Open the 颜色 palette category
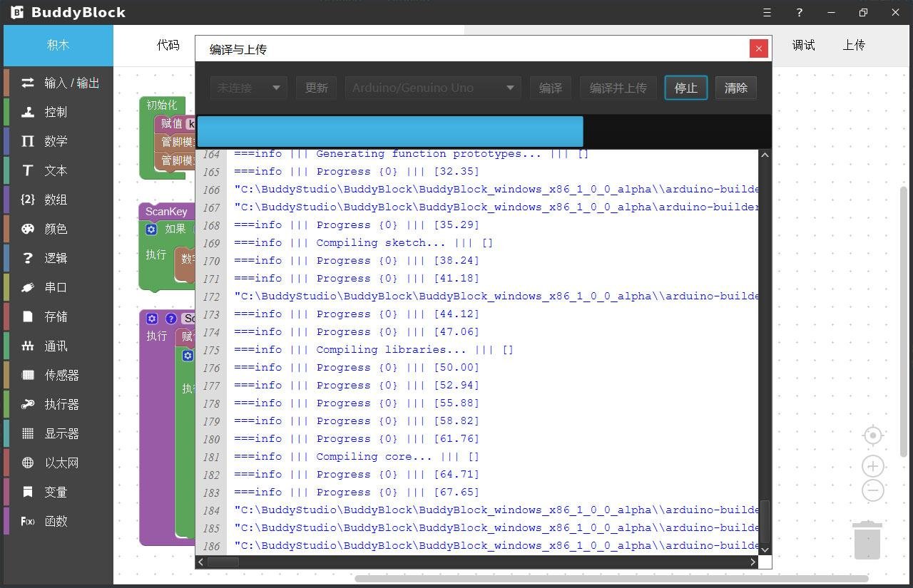 [58, 229]
